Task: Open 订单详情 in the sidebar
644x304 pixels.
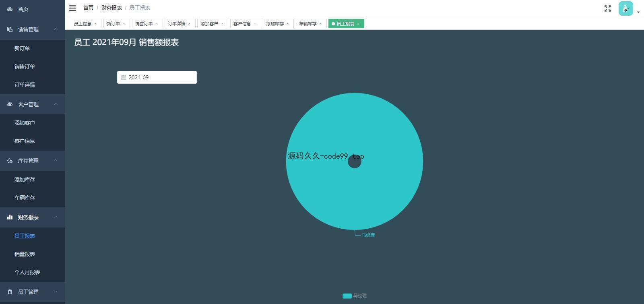Action: [x=33, y=85]
